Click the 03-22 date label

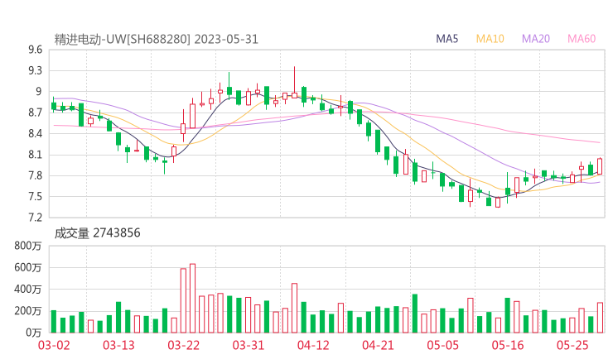184,345
